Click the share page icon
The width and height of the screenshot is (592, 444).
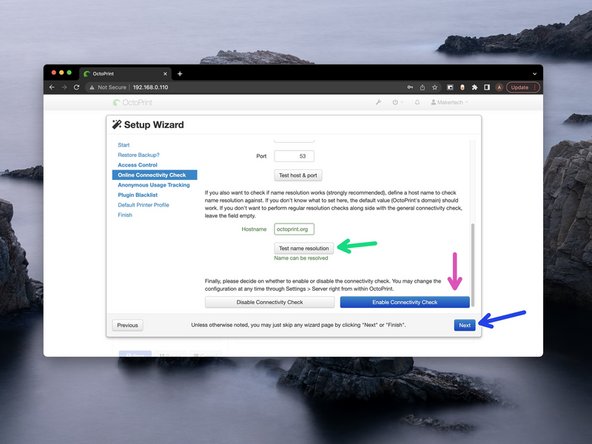coord(422,87)
